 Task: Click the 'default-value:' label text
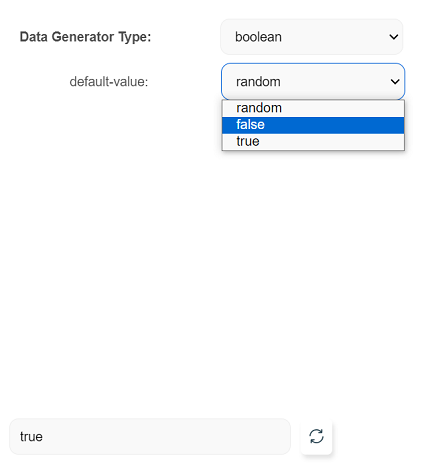click(109, 82)
